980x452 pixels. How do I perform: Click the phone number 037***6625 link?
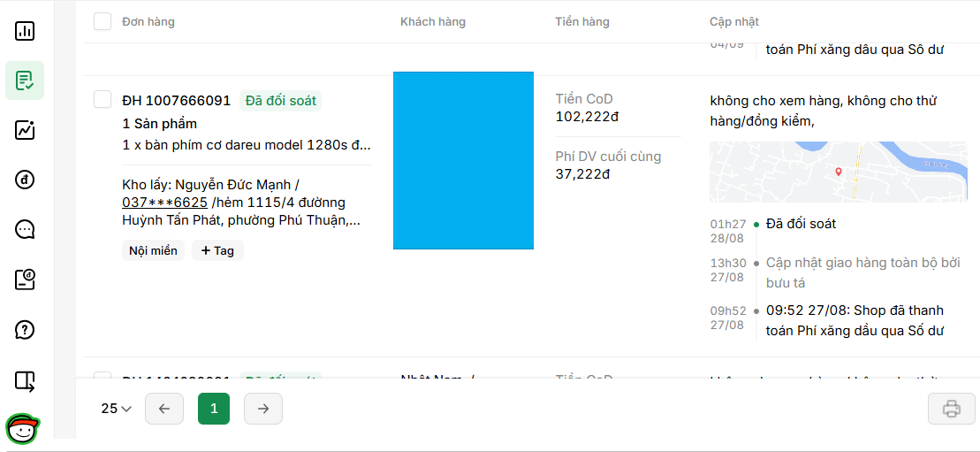(x=165, y=203)
